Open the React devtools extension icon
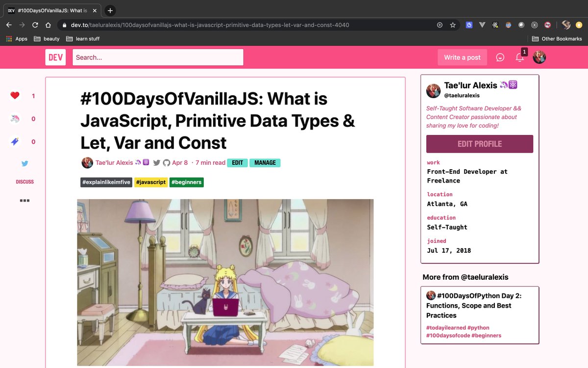The image size is (588, 368). tap(495, 25)
